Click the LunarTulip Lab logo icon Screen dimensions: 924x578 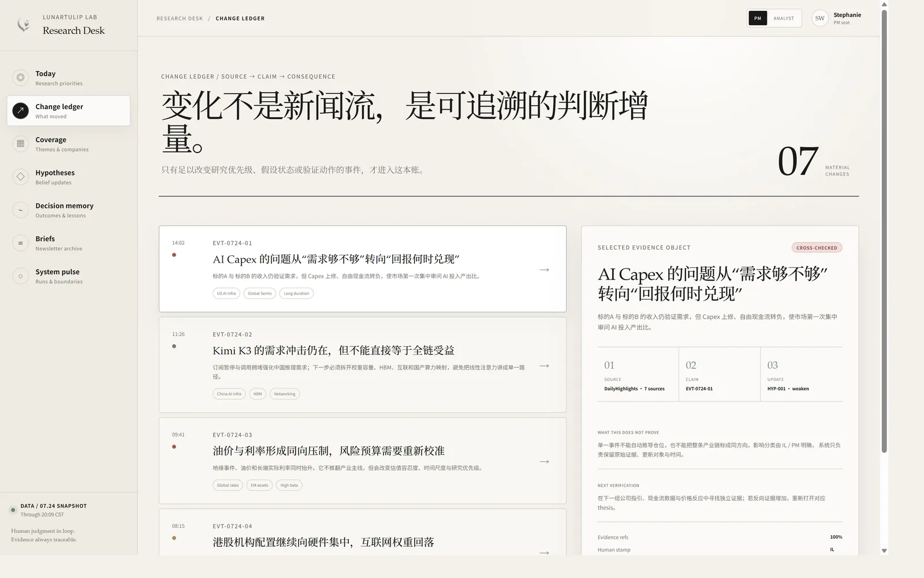coord(23,24)
